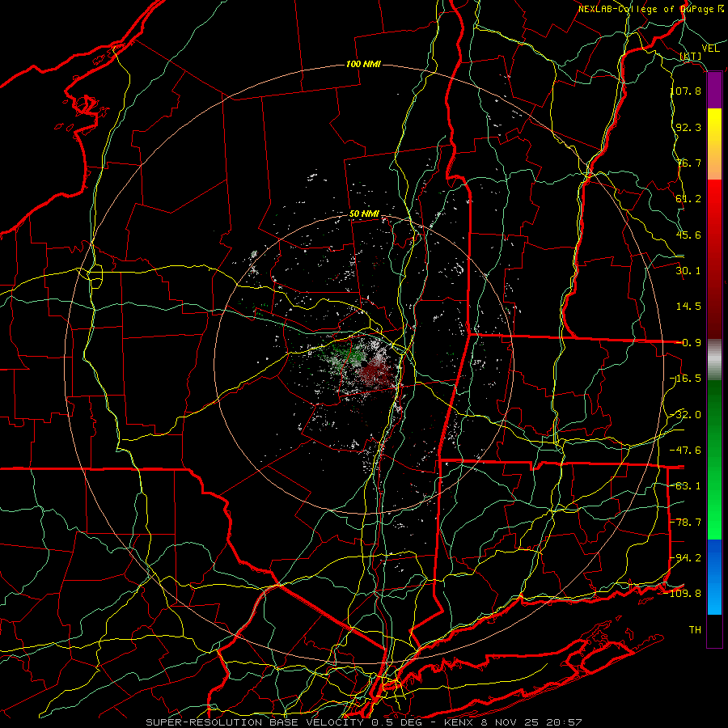The width and height of the screenshot is (728, 728).
Task: Click the -0.9 value on the velocity scale
Action: coord(688,343)
